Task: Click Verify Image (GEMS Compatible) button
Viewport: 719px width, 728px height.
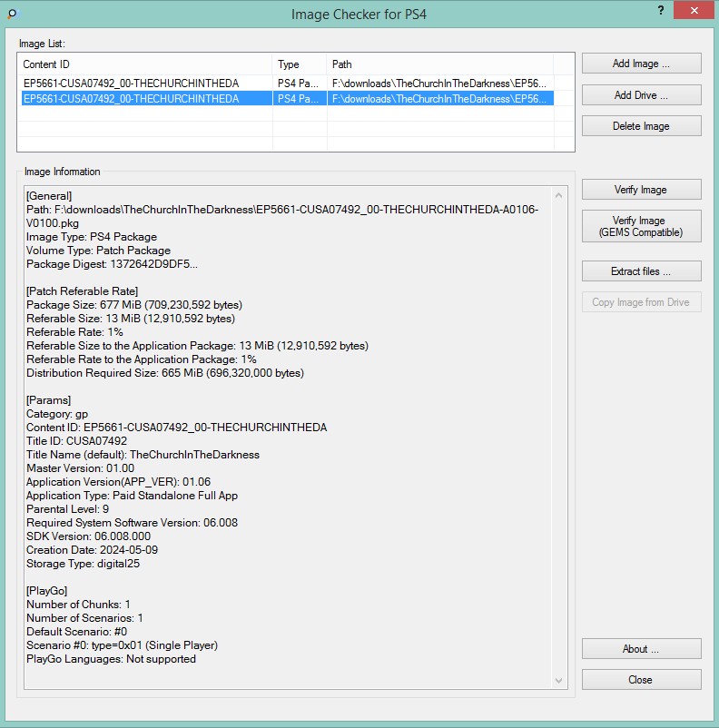Action: 642,226
